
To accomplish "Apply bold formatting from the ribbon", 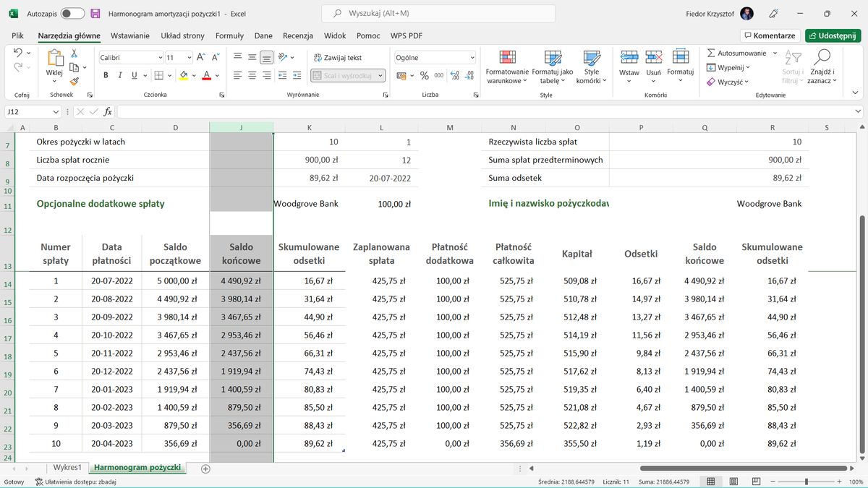I will coord(106,74).
